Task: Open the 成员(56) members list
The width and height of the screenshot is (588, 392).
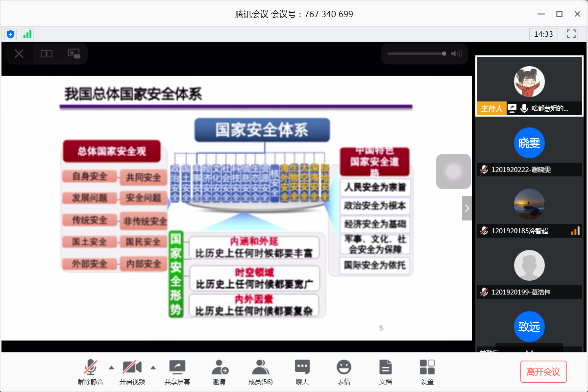Action: [x=261, y=371]
